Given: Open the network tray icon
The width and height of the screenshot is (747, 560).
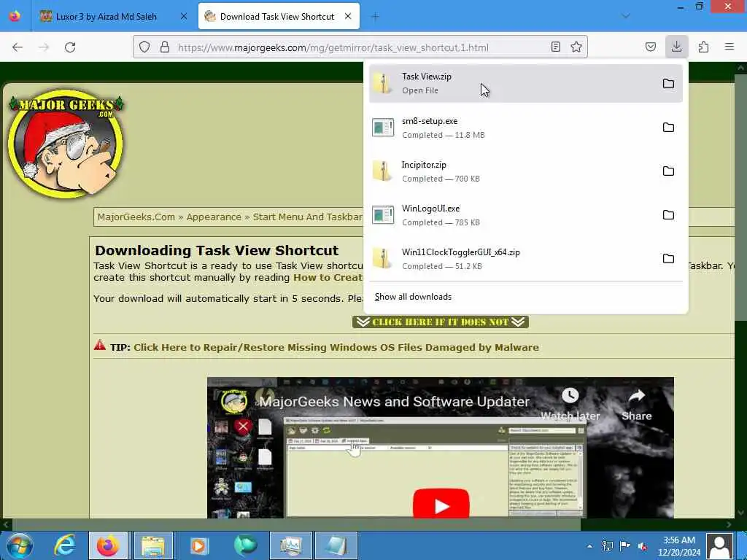Looking at the screenshot, I should tap(608, 546).
